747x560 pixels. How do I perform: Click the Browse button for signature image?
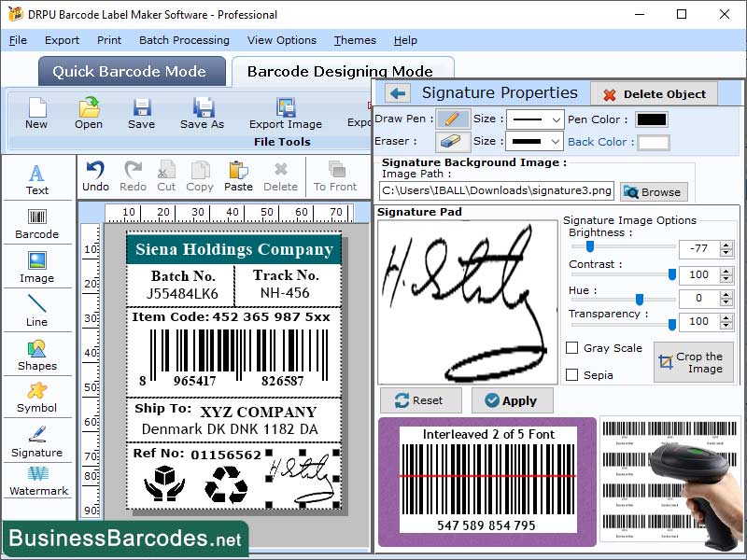tap(653, 191)
